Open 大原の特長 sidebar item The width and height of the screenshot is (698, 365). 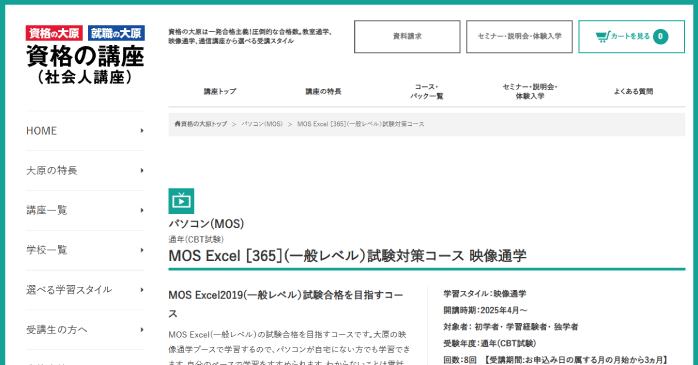tap(85, 170)
